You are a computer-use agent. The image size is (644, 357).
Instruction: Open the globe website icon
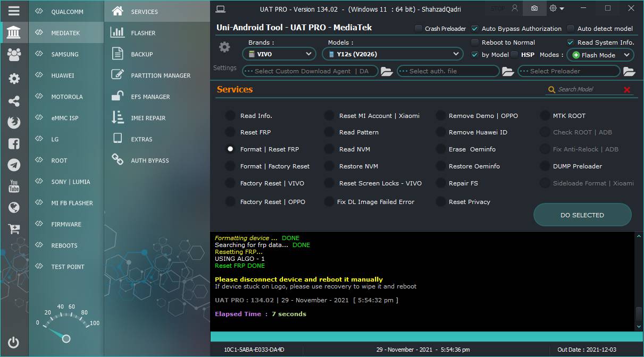coord(14,207)
